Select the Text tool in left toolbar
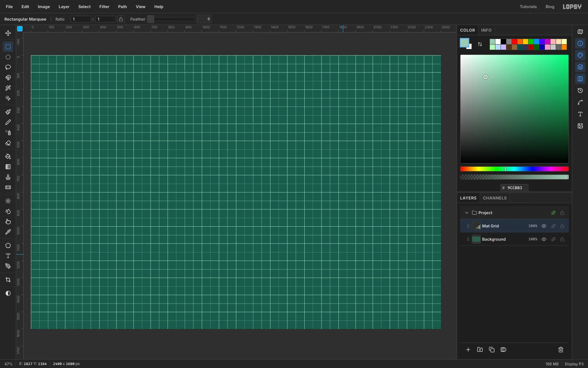This screenshot has width=588, height=368. (x=8, y=256)
